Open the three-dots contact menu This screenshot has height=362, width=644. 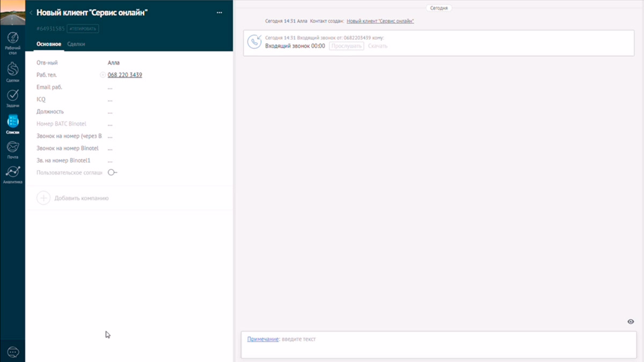tap(219, 12)
